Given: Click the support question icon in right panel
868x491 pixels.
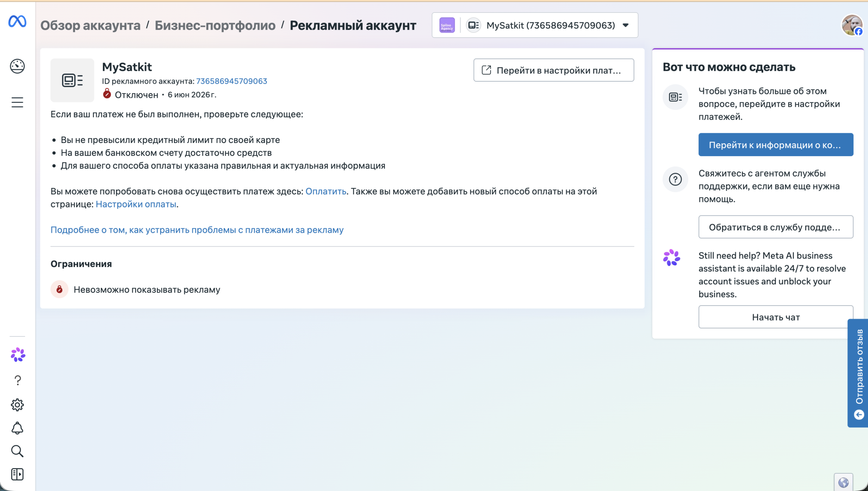Looking at the screenshot, I should 675,179.
